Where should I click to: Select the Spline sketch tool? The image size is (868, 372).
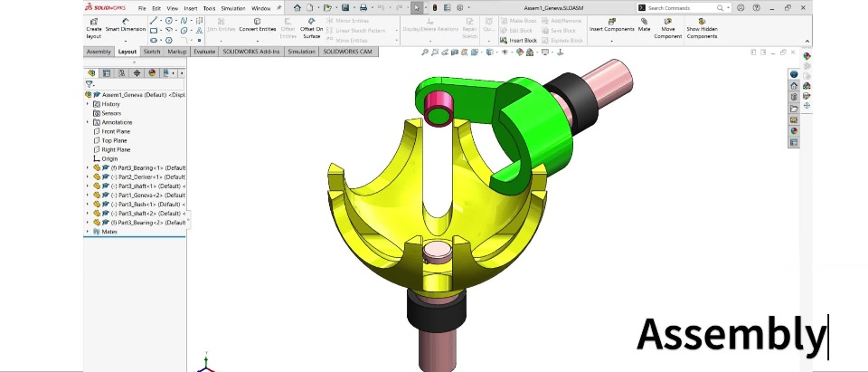point(184,21)
